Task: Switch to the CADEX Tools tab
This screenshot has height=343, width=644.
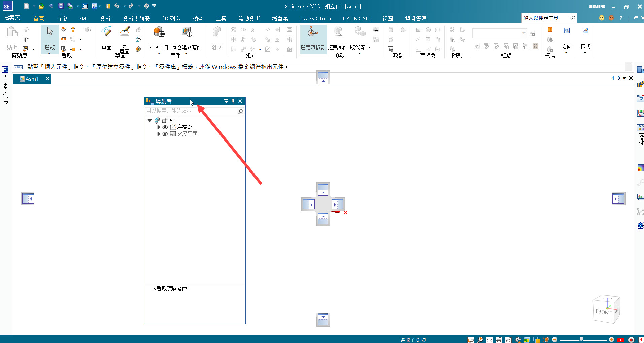Action: pyautogui.click(x=315, y=18)
